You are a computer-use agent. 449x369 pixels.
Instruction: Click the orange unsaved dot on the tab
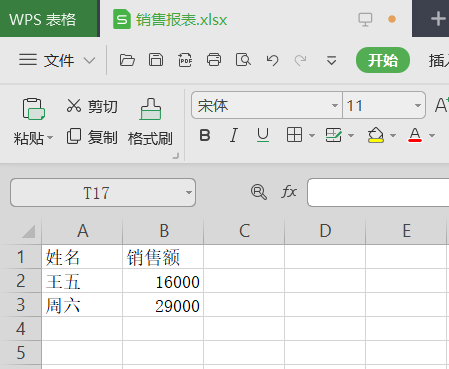[392, 19]
